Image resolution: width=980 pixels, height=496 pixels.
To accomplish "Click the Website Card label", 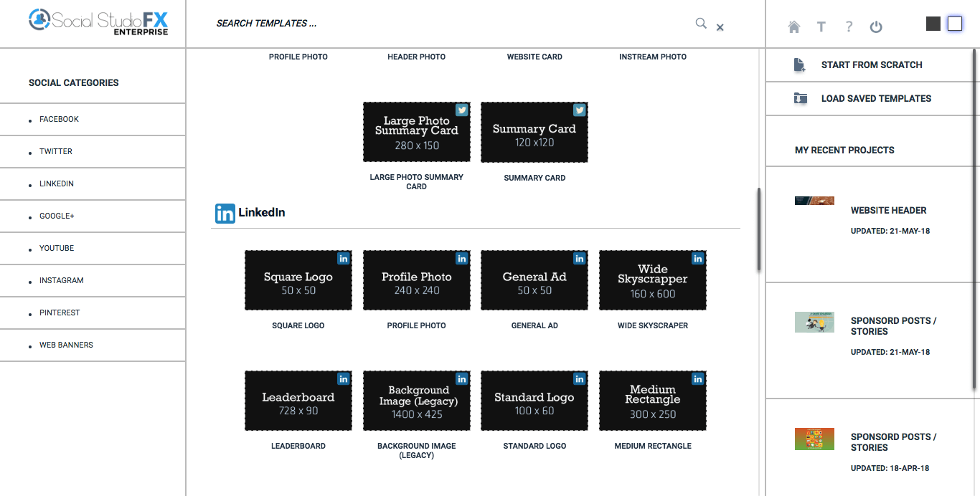I will pos(534,57).
